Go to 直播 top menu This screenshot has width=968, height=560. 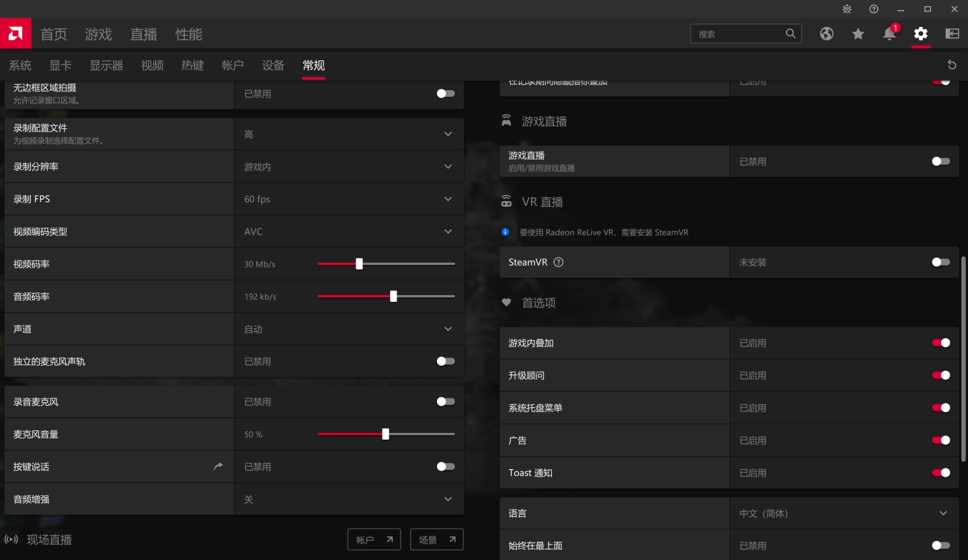(x=143, y=34)
